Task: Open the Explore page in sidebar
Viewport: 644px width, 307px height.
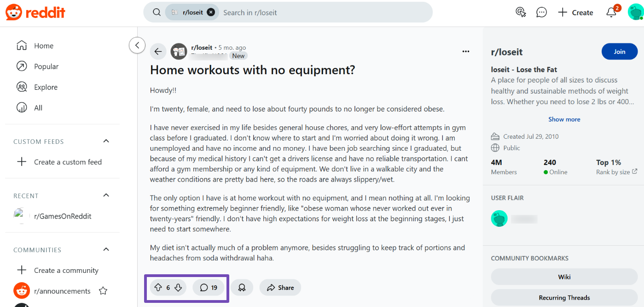Action: (x=46, y=87)
